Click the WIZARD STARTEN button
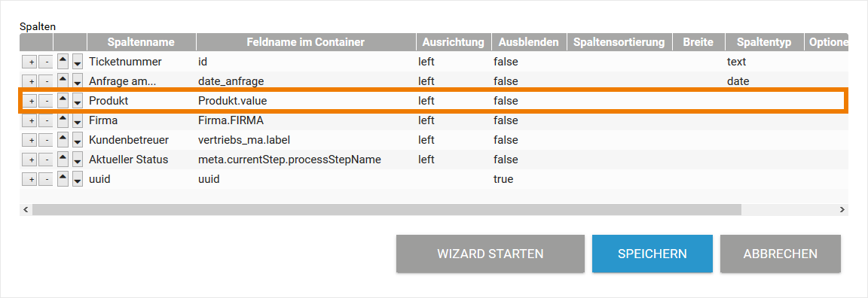This screenshot has width=868, height=298. pos(490,254)
